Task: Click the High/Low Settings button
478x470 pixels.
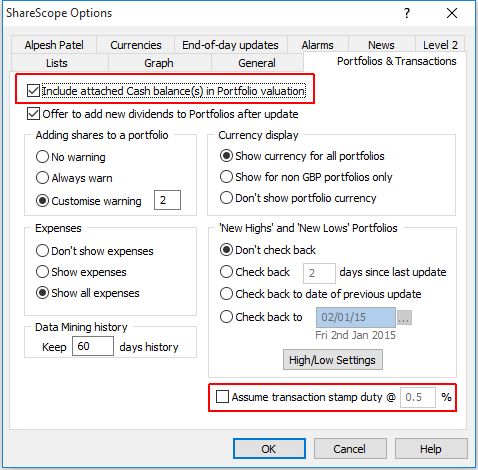Action: tap(332, 360)
